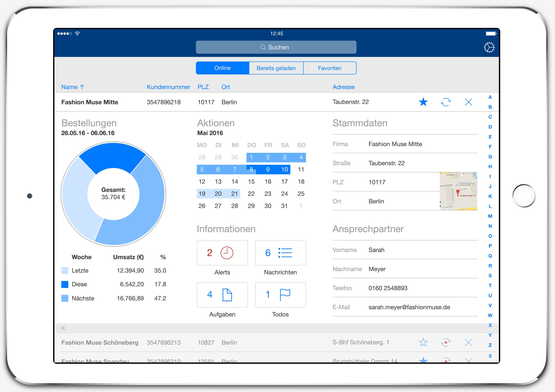Open the Taubenstraße map thumbnail

(x=458, y=191)
